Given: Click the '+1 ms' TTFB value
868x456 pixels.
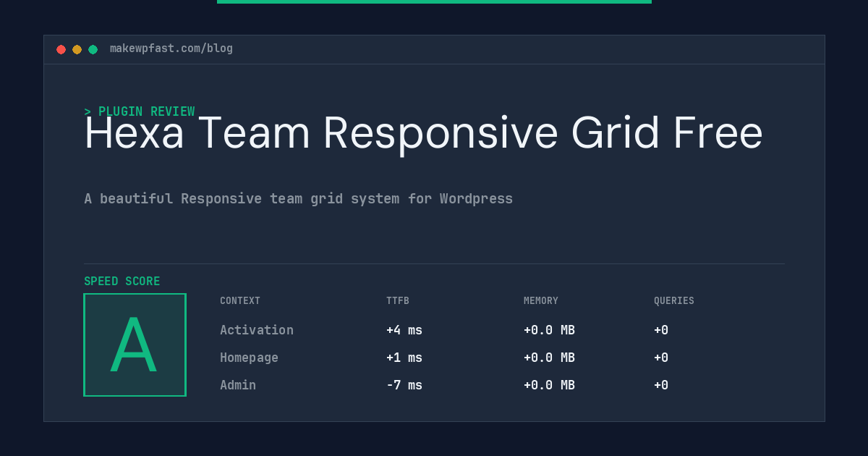Looking at the screenshot, I should pyautogui.click(x=404, y=358).
